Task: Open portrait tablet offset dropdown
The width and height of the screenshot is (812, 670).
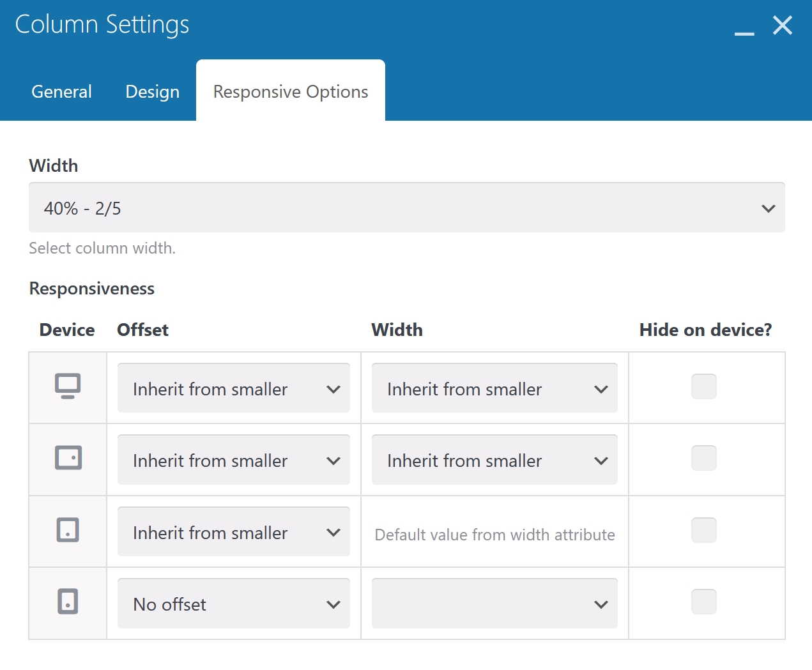Action: pyautogui.click(x=234, y=532)
